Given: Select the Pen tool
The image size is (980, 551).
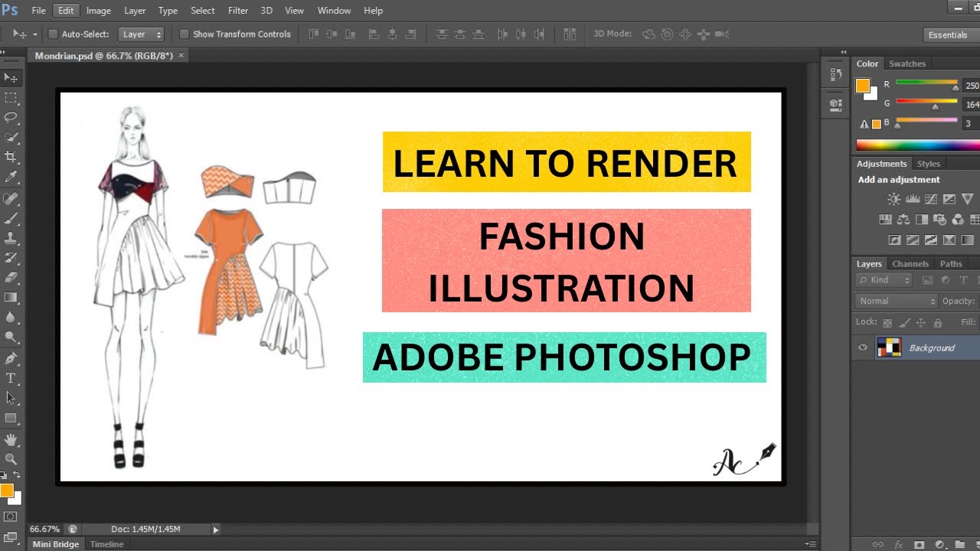Looking at the screenshot, I should [x=11, y=359].
